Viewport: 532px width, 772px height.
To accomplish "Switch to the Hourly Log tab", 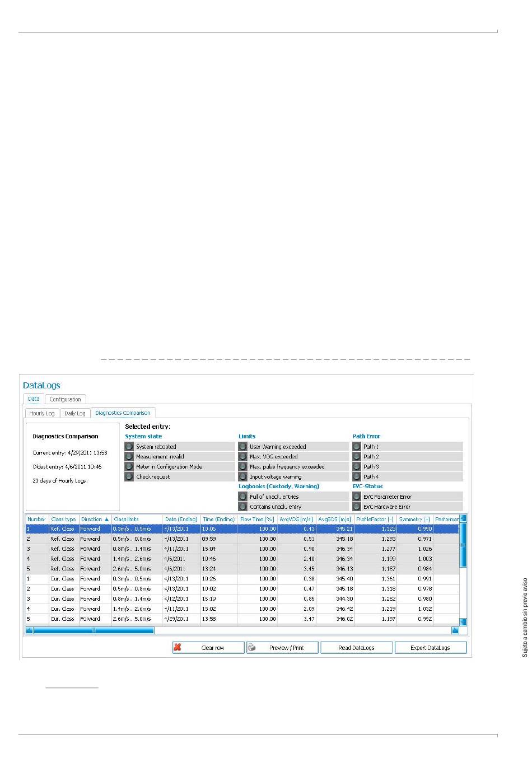I will click(x=42, y=413).
